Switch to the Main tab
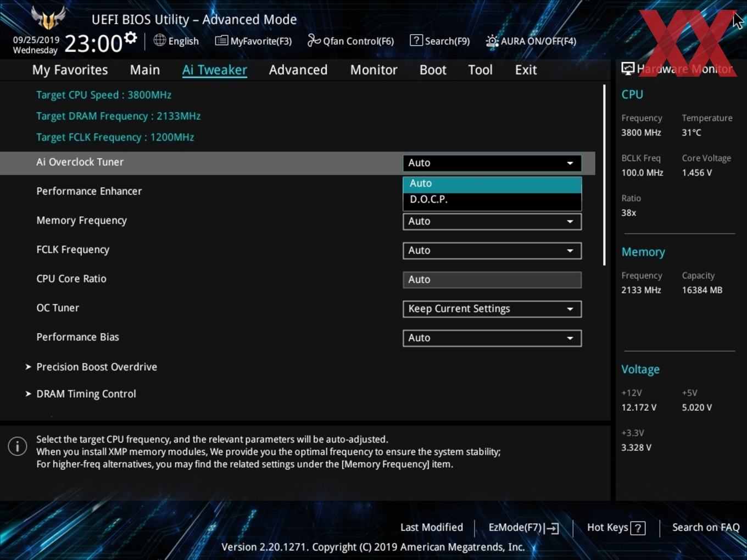The width and height of the screenshot is (747, 560). tap(145, 70)
